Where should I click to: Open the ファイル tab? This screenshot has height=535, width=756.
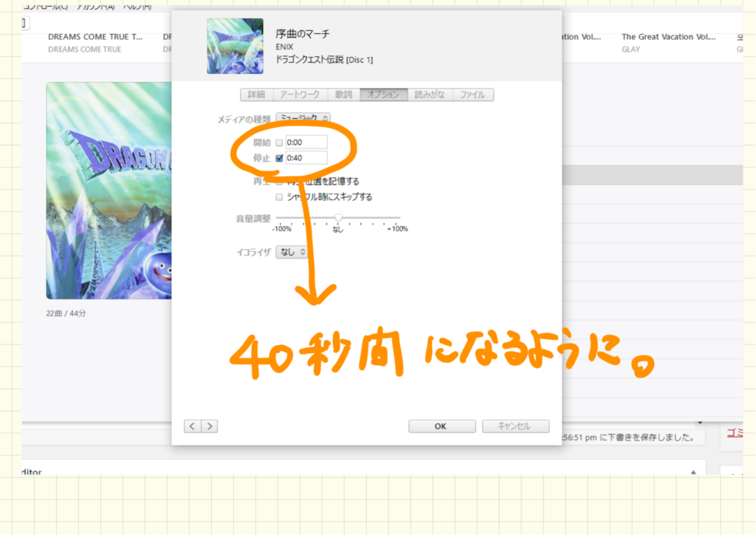[x=473, y=95]
